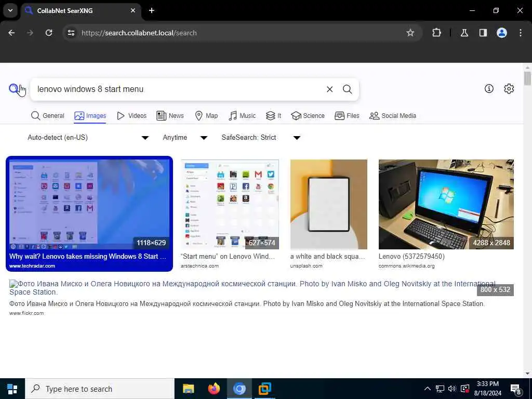532x399 pixels.
Task: Open the techradar Lenovo Start menu thumbnail
Action: pyautogui.click(x=89, y=204)
